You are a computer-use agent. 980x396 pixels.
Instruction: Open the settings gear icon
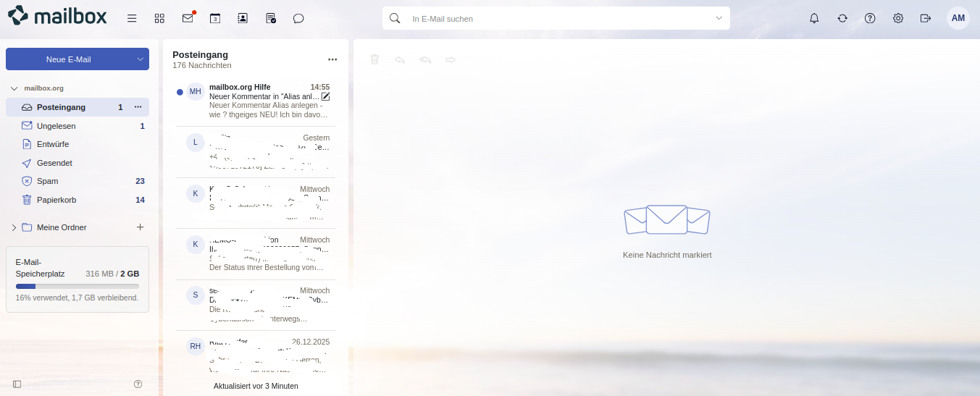898,18
